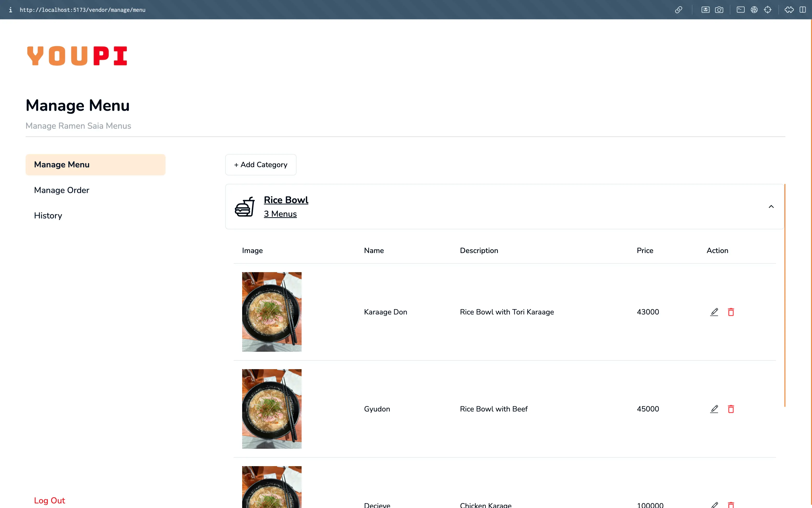Click the burger and drink category icon
This screenshot has width=812, height=508.
[245, 207]
